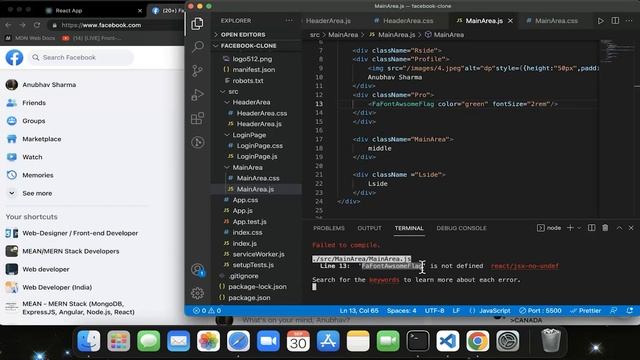This screenshot has width=640, height=360.
Task: Switch to HeaderArea.js editor tab
Action: click(x=329, y=21)
